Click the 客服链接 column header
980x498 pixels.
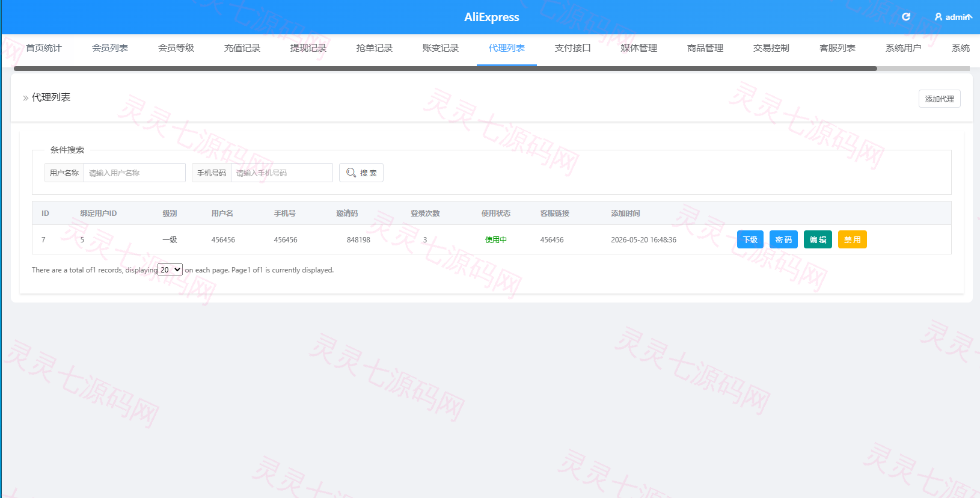(554, 214)
